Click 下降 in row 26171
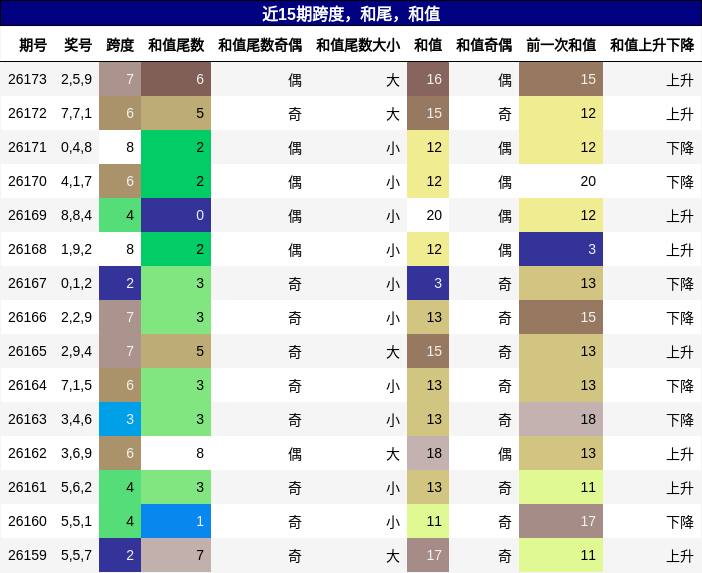This screenshot has width=702, height=573. pyautogui.click(x=680, y=148)
